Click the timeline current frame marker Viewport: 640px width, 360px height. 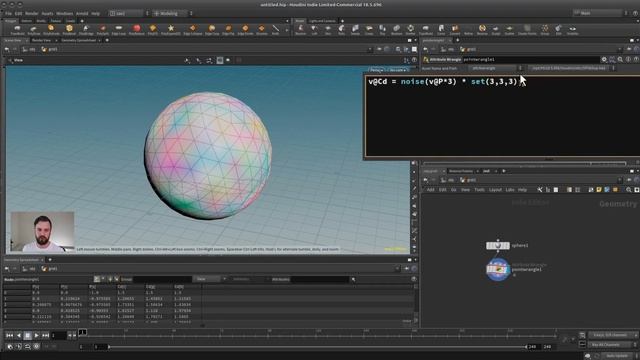pos(82,333)
